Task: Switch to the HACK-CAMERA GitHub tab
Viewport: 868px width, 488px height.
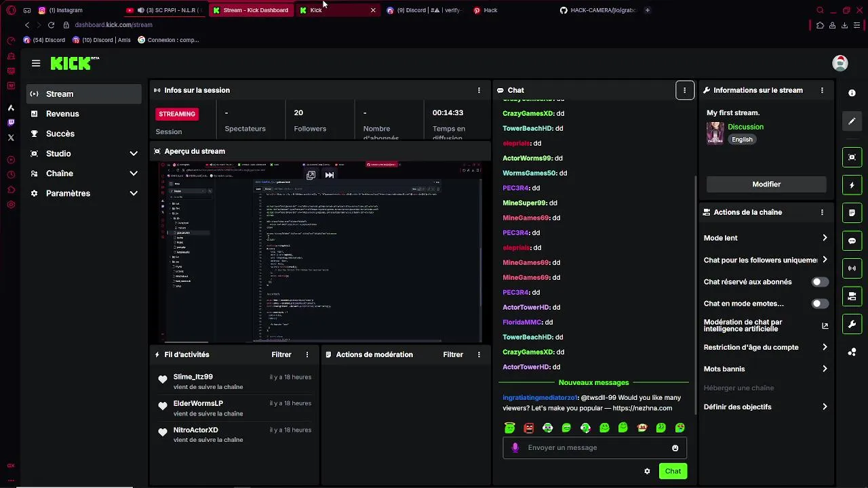Action: pos(598,10)
